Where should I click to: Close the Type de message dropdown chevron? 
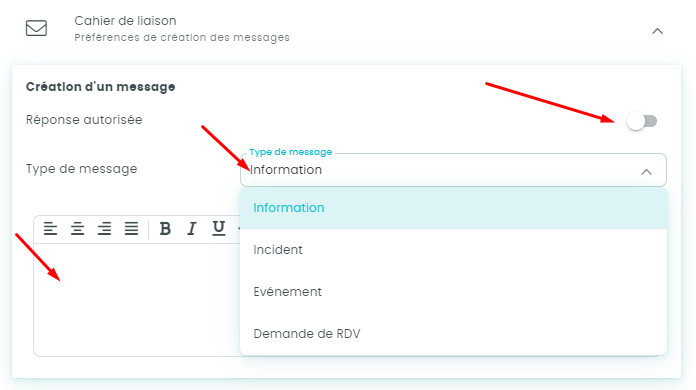coord(647,172)
